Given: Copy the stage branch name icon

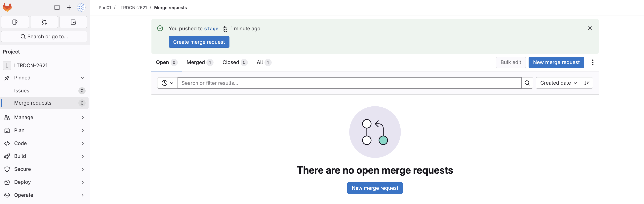Looking at the screenshot, I should 225,29.
